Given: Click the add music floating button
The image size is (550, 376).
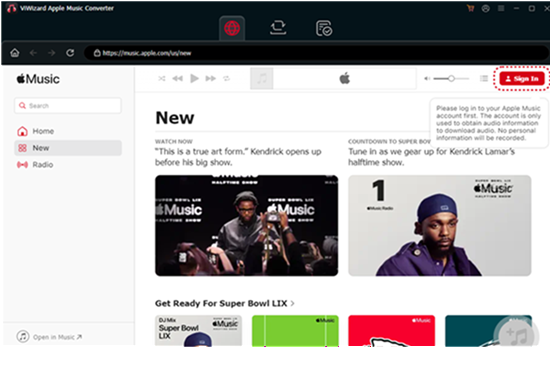Looking at the screenshot, I should click(x=516, y=336).
